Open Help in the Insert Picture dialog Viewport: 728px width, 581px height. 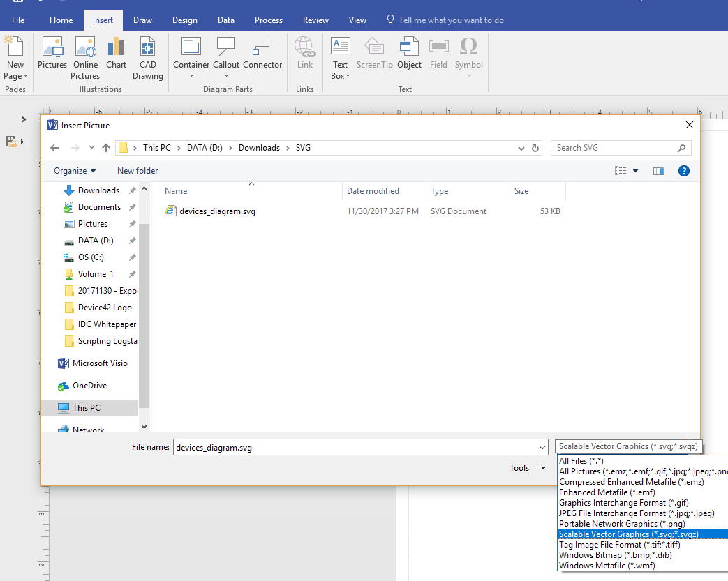point(683,170)
